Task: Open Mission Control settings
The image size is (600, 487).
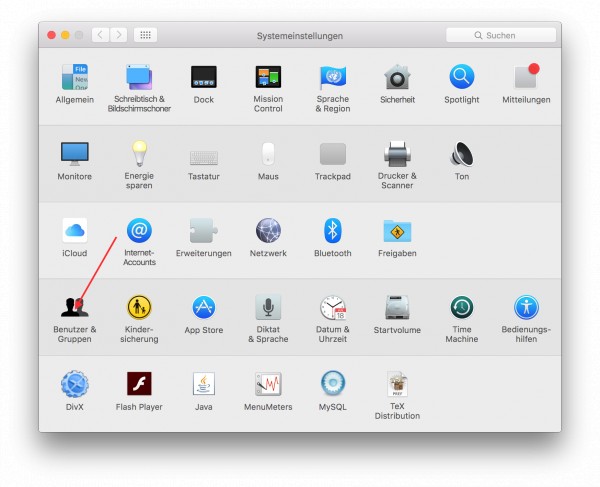Action: pos(268,77)
